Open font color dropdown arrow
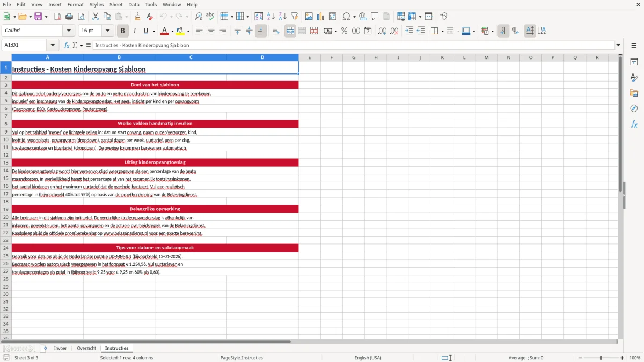The height and width of the screenshot is (362, 644). pos(172,31)
